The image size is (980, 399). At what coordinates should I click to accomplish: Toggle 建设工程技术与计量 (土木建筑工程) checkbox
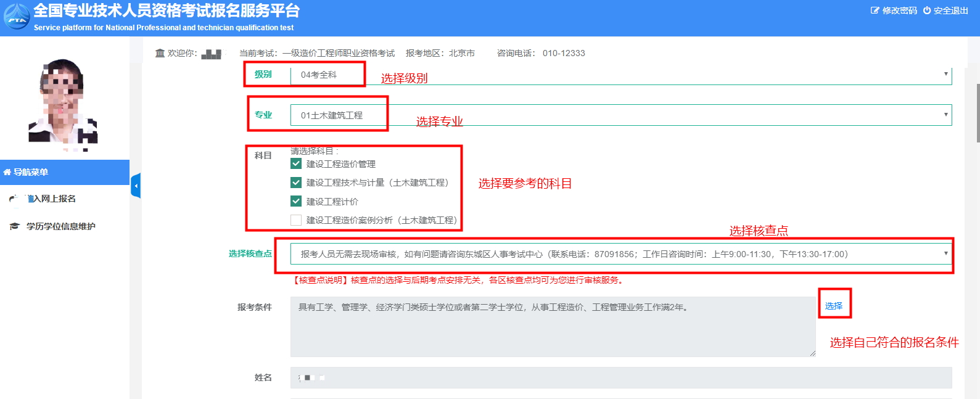pos(296,183)
